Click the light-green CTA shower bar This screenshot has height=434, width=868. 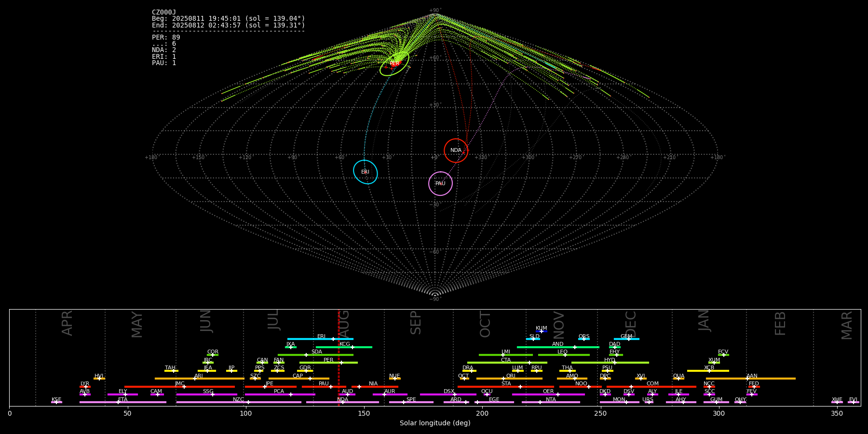click(507, 363)
